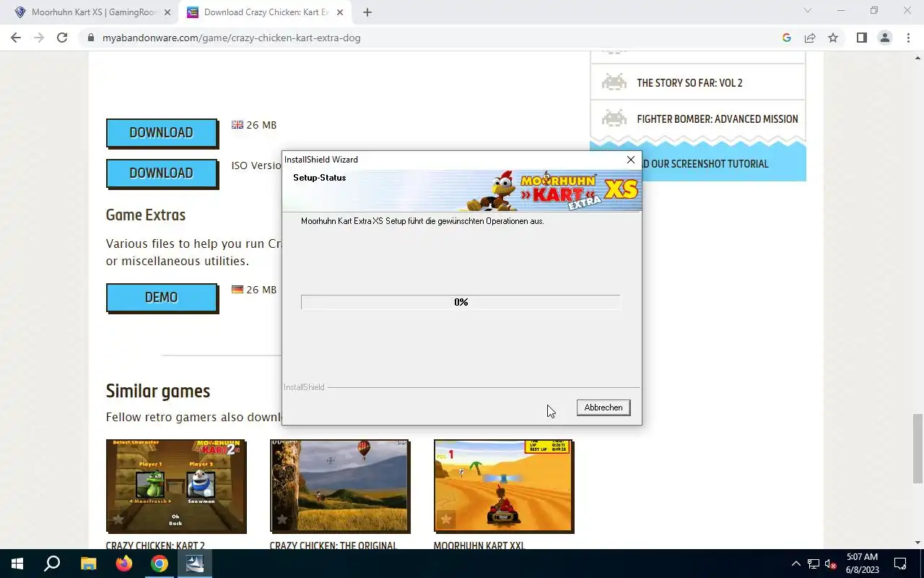
Task: Bookmark this page with star icon
Action: click(x=833, y=38)
